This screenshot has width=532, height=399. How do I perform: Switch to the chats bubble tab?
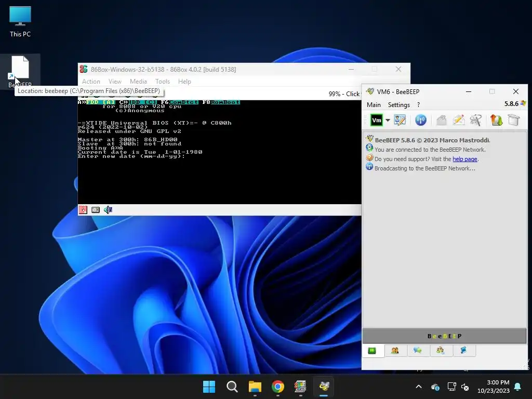tap(418, 351)
